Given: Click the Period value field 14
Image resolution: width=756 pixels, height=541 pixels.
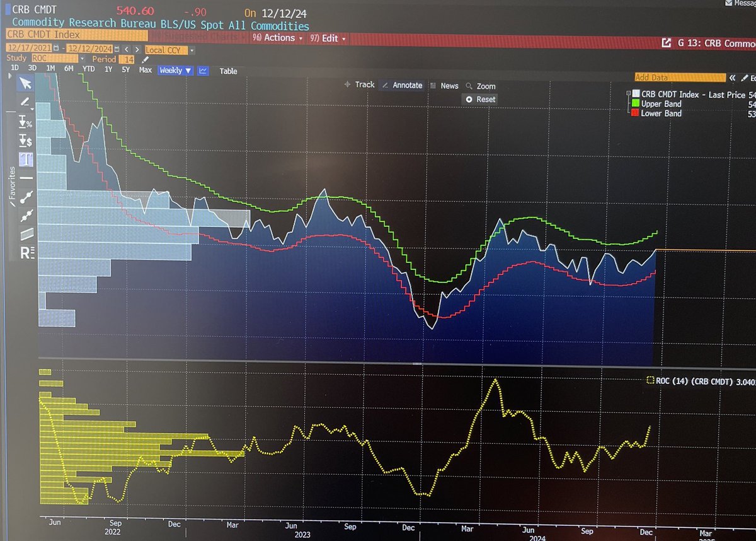Looking at the screenshot, I should pos(127,59).
